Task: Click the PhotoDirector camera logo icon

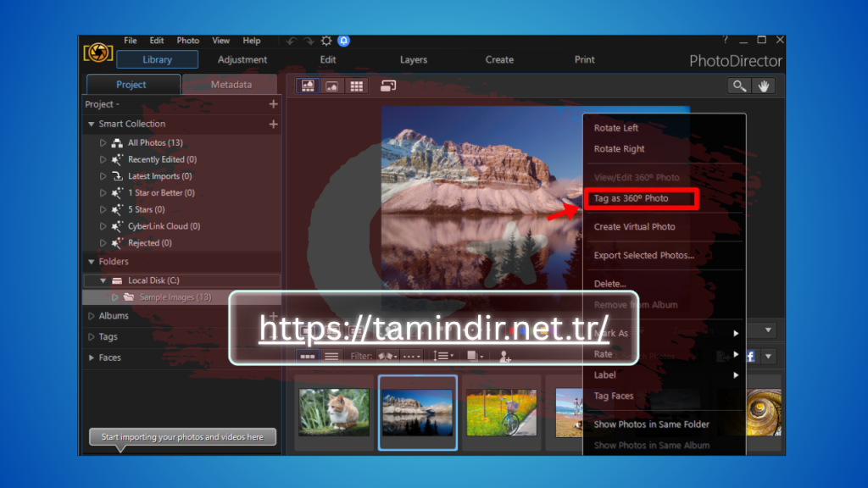Action: pos(98,53)
